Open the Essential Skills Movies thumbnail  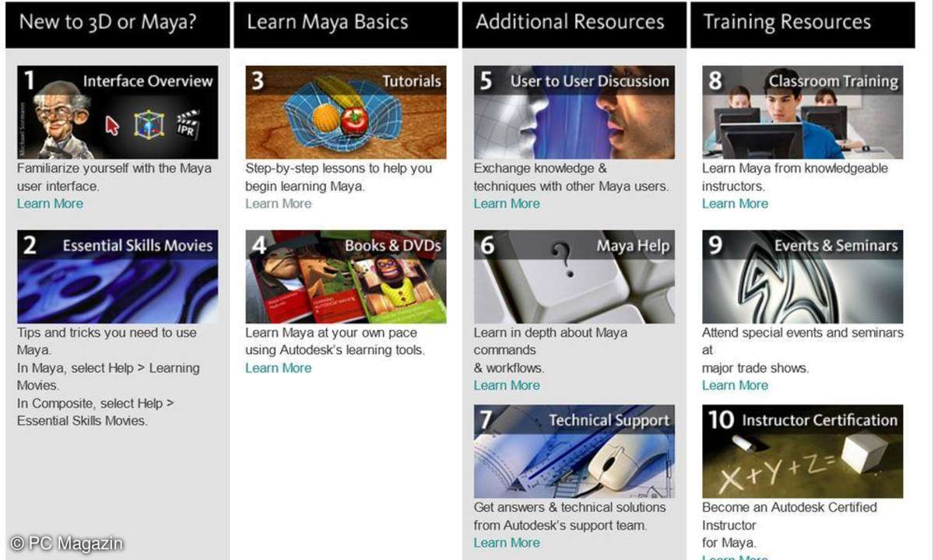coord(118,276)
